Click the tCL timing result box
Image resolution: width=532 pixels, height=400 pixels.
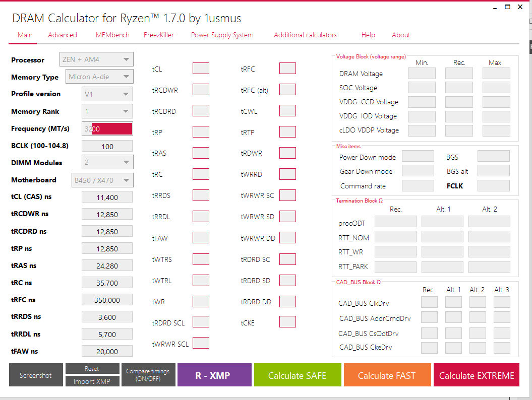pyautogui.click(x=201, y=69)
